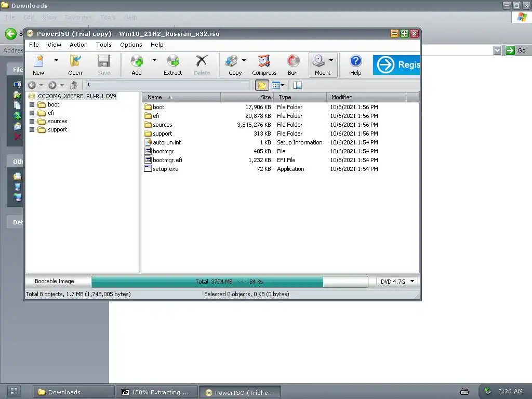The image size is (532, 399).
Task: Click the Total 3794 MB capacity bar
Action: tap(229, 282)
